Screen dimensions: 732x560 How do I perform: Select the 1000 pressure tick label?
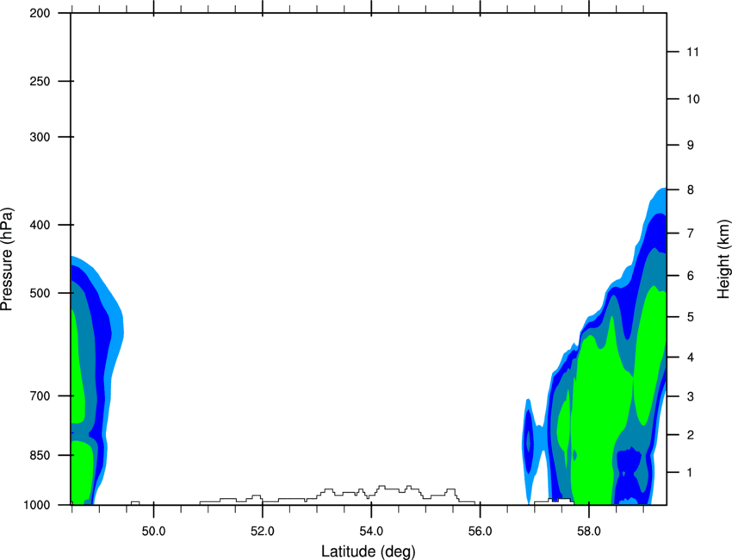(x=36, y=505)
